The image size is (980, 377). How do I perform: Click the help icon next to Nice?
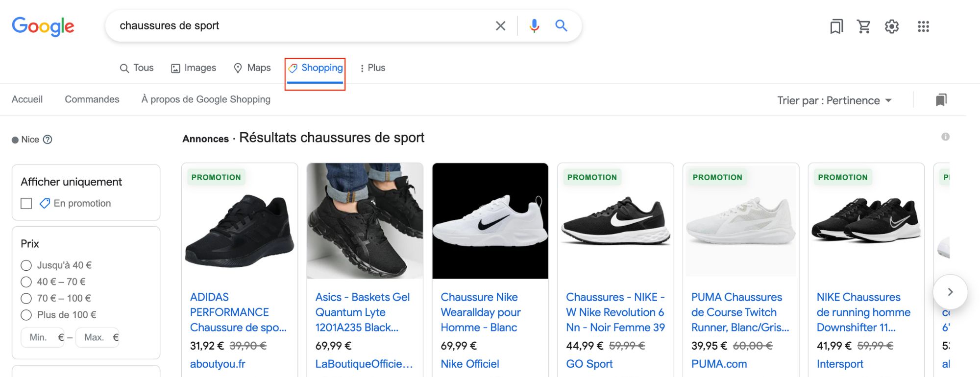pyautogui.click(x=48, y=140)
